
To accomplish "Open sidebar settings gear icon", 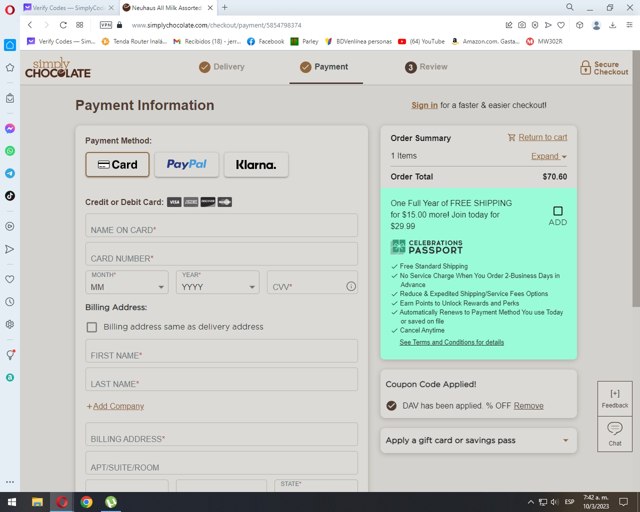I will click(10, 324).
